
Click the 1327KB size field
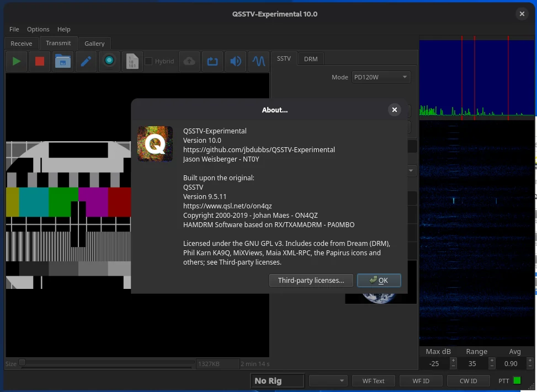click(x=217, y=364)
